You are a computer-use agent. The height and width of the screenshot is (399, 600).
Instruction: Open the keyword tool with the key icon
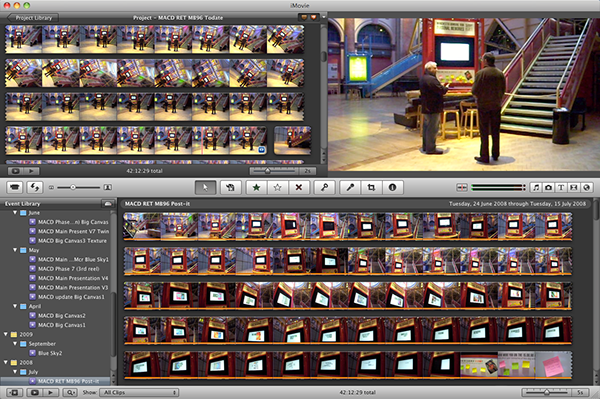click(x=324, y=187)
